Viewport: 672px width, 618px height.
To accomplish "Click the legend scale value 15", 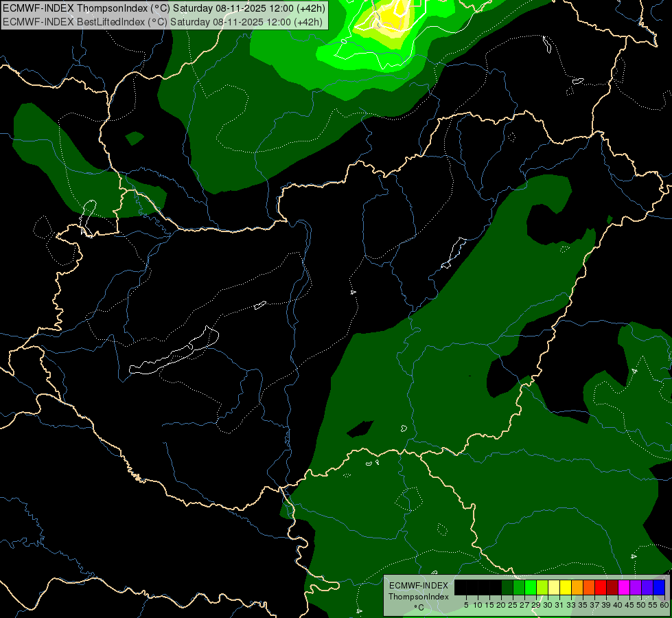I will pyautogui.click(x=489, y=605).
